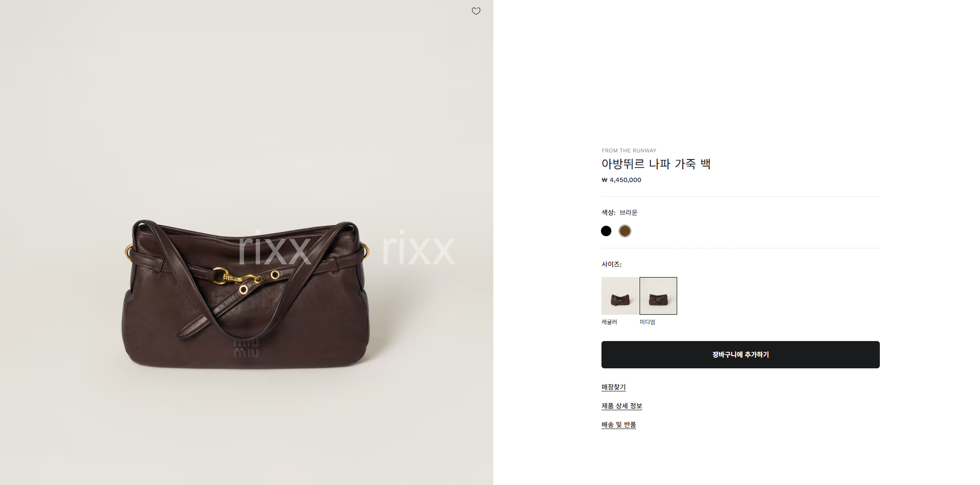Click the product title 아방뛰르 나파 가죽 백
This screenshot has width=980, height=485.
656,164
